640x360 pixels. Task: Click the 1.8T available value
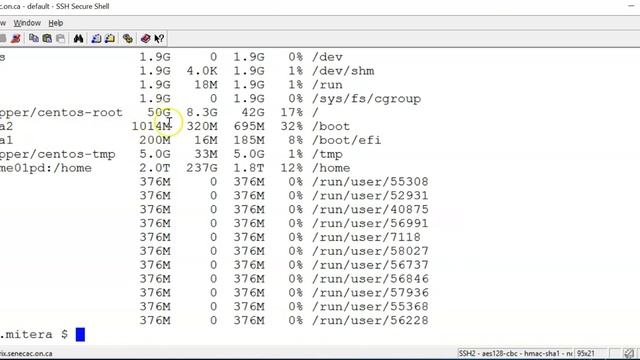[x=249, y=168]
